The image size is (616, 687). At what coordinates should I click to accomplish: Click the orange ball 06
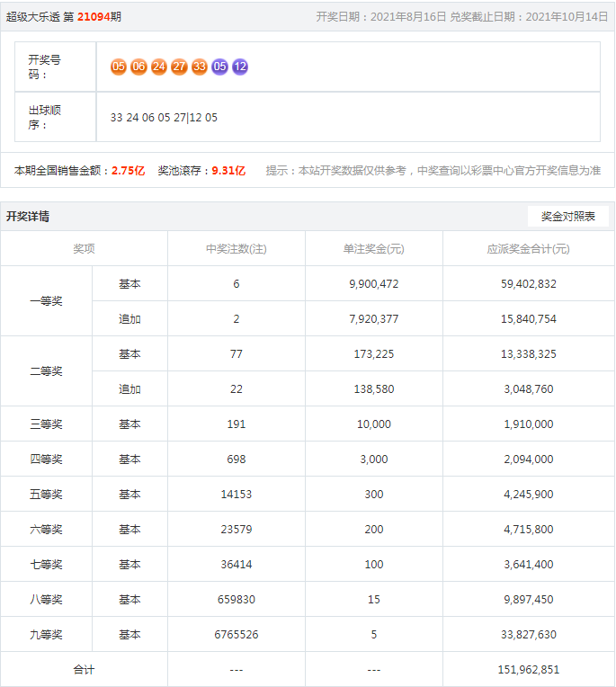click(x=138, y=67)
